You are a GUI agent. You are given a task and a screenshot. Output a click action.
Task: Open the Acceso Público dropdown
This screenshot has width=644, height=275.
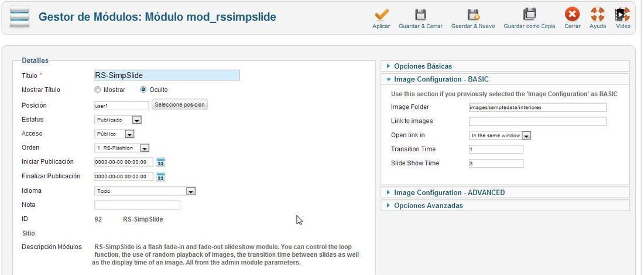(x=115, y=134)
